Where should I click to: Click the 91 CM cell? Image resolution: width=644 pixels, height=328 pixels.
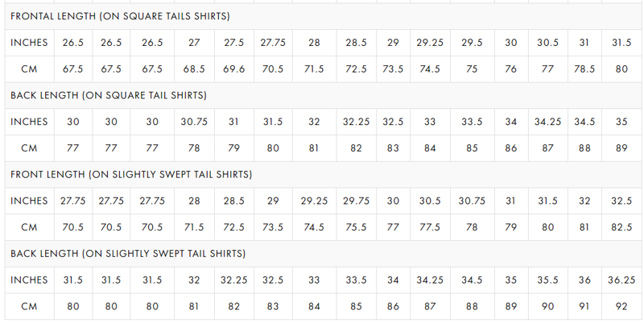click(584, 306)
